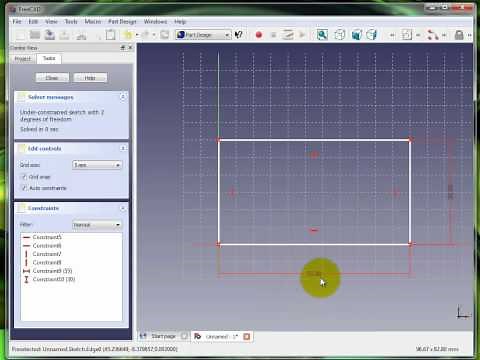Close the Combo View panel
480x360 pixels.
[x=130, y=48]
